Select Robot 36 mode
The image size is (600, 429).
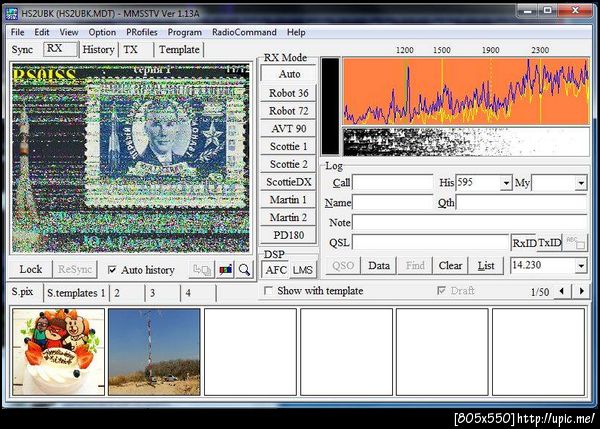[x=289, y=93]
